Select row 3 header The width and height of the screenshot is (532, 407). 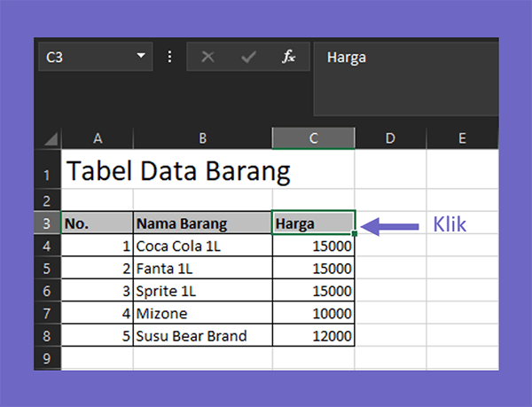(48, 223)
